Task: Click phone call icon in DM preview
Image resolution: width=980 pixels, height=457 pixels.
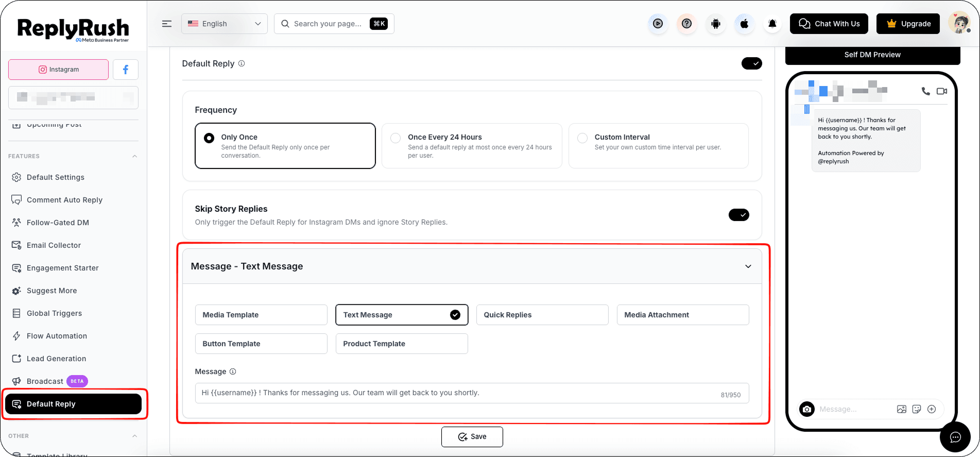Action: (x=925, y=91)
